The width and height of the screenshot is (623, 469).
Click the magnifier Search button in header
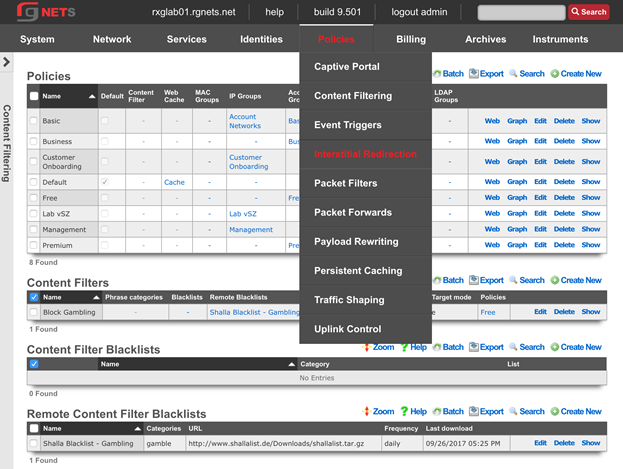click(x=588, y=12)
